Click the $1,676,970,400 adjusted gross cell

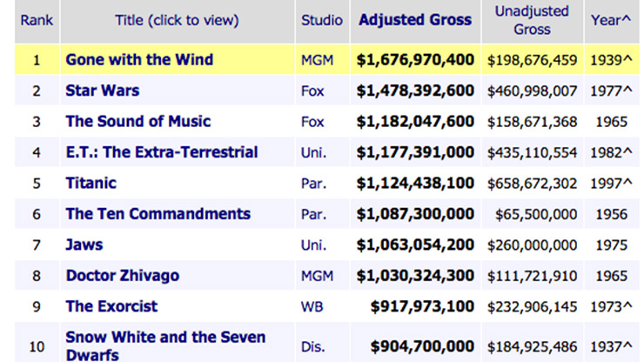(415, 60)
